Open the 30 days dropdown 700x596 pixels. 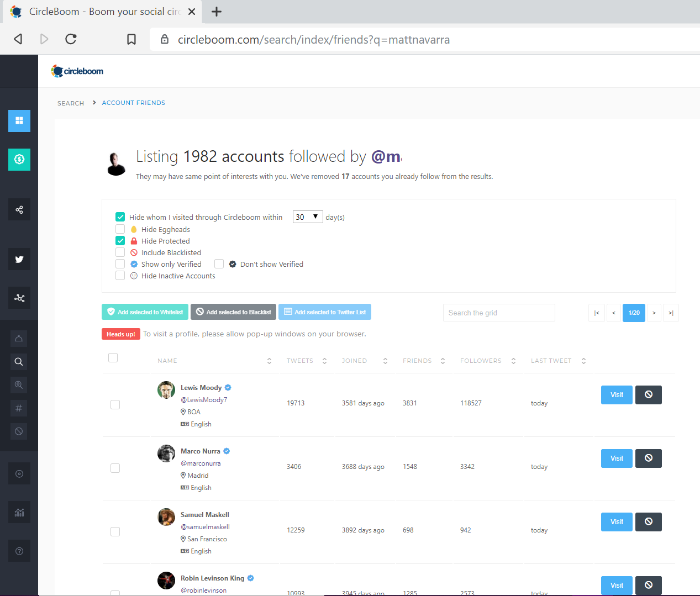(x=307, y=217)
